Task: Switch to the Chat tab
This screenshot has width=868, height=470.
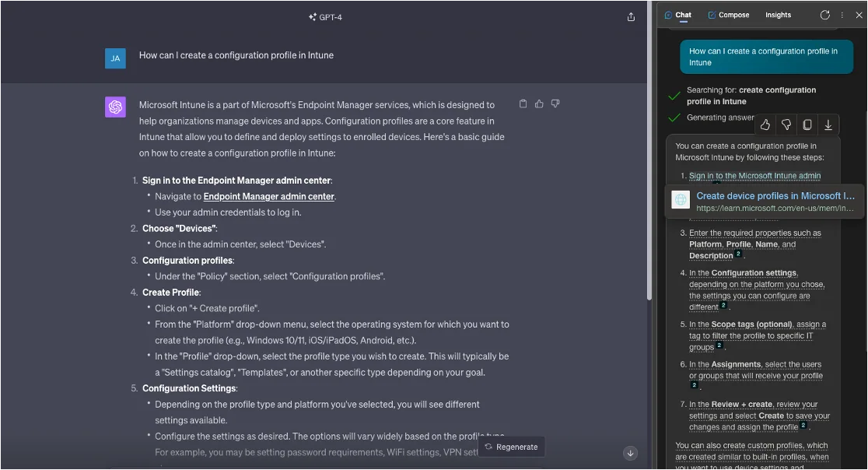Action: click(678, 15)
